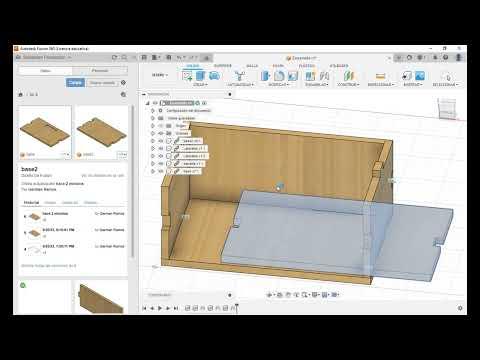Image resolution: width=480 pixels, height=360 pixels.
Task: Open the user profile icon
Action: (x=459, y=57)
